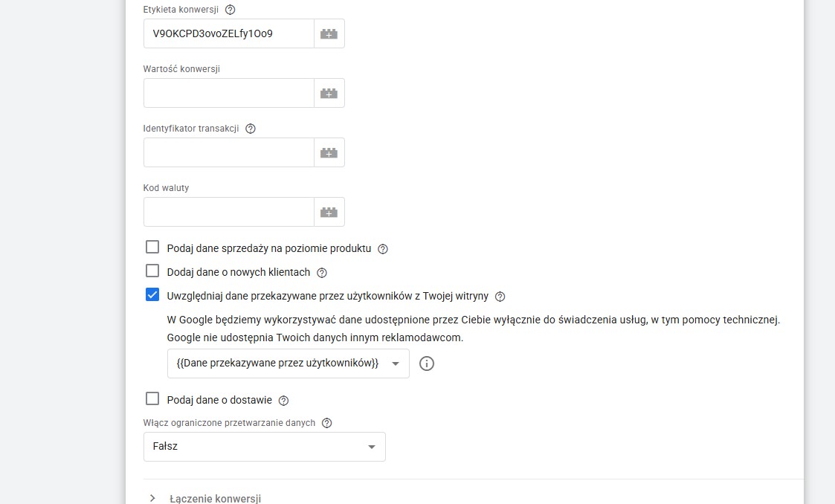This screenshot has height=504, width=835.
Task: Click info icon beside user data variable dropdown
Action: pyautogui.click(x=427, y=364)
